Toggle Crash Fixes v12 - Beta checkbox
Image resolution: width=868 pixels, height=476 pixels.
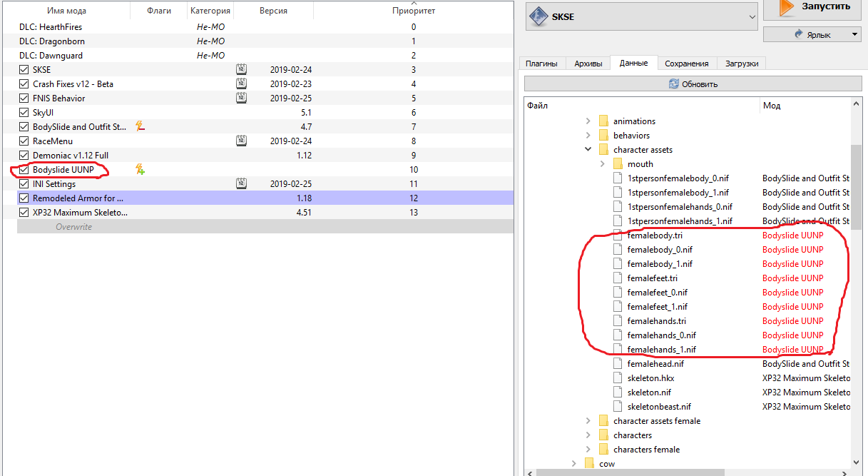(x=24, y=83)
